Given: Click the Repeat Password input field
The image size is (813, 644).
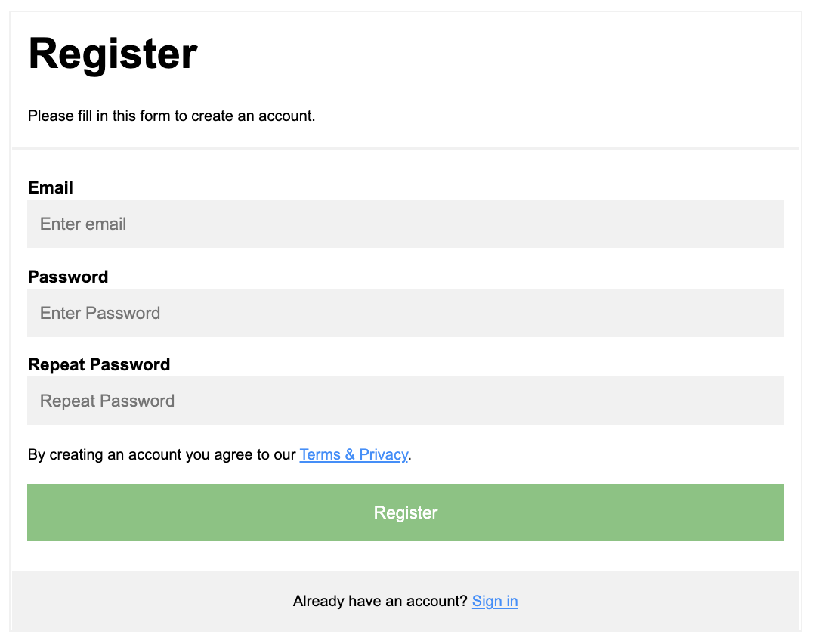Looking at the screenshot, I should click(406, 400).
